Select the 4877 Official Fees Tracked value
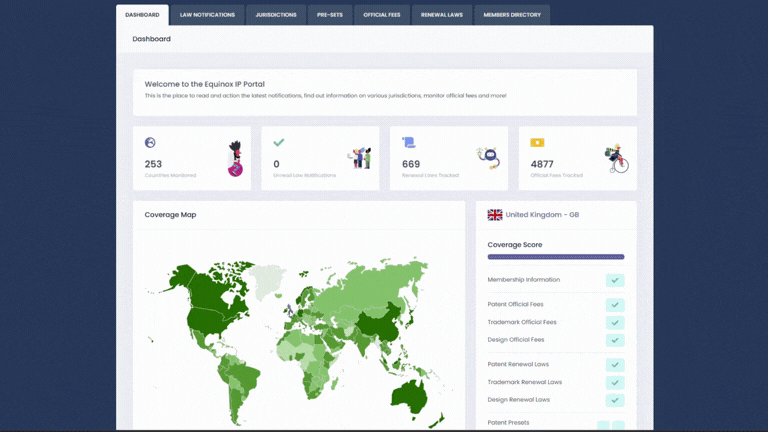Image resolution: width=768 pixels, height=432 pixels. tap(542, 164)
